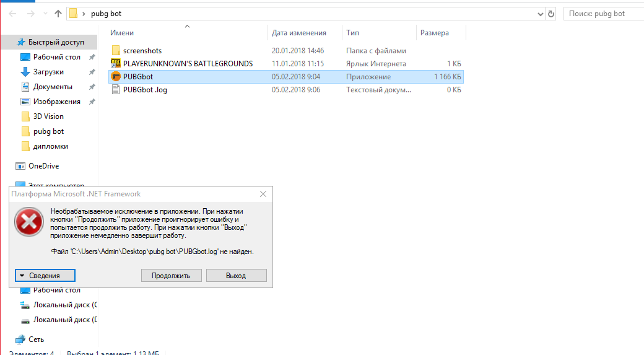Unpin Документы via its pin icon
The width and height of the screenshot is (644, 355).
pos(92,87)
